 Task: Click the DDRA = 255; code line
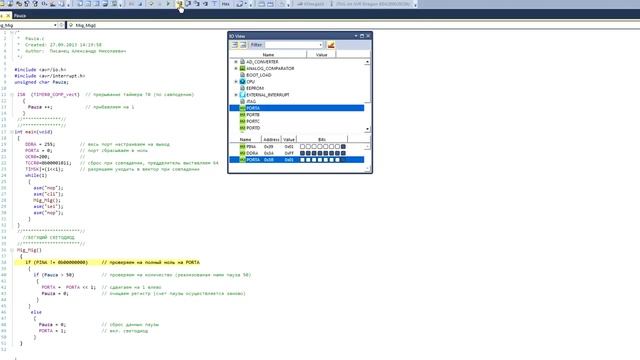coord(40,144)
